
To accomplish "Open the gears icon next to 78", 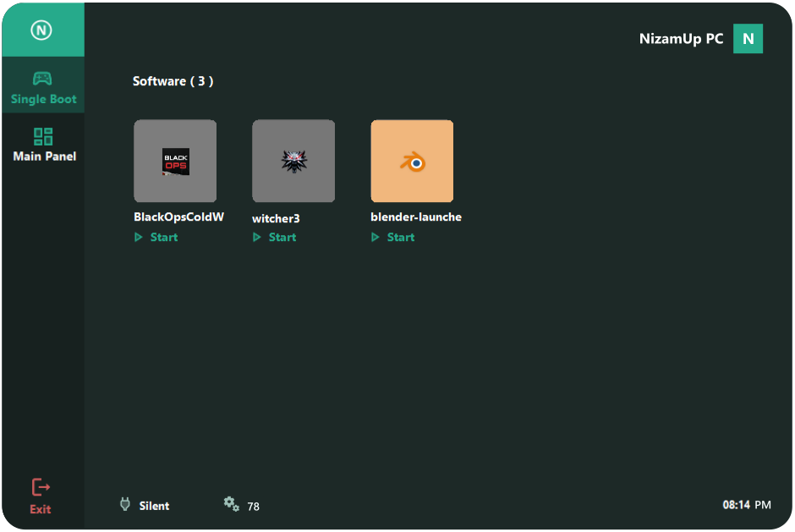I will click(231, 503).
